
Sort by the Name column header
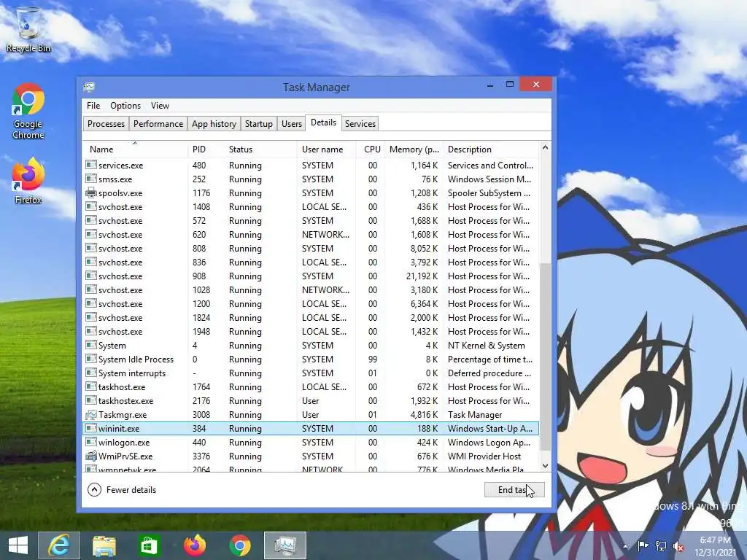click(135, 149)
